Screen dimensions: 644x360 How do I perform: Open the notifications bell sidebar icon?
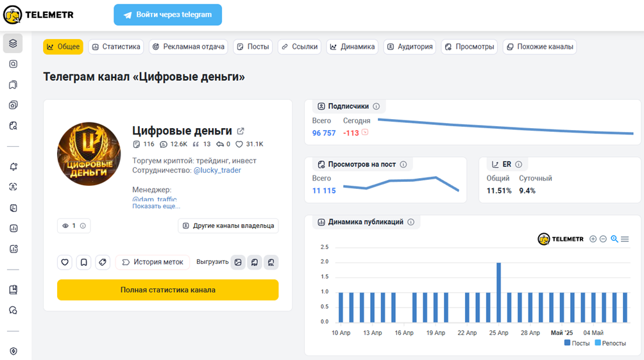tap(13, 167)
